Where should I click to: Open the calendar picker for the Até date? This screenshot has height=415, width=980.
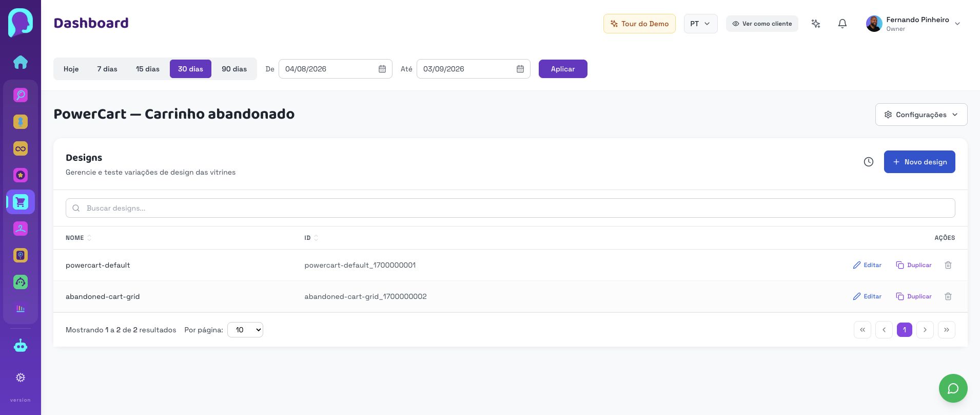(x=520, y=69)
